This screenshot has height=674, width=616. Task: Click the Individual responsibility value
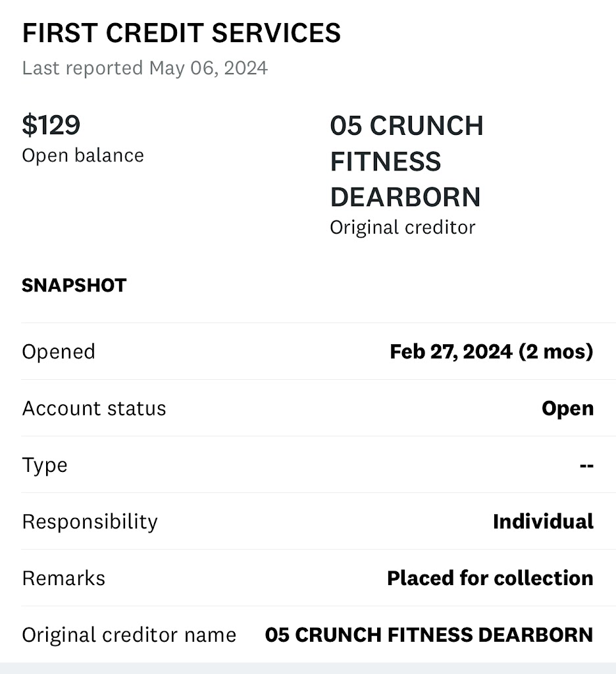click(543, 521)
